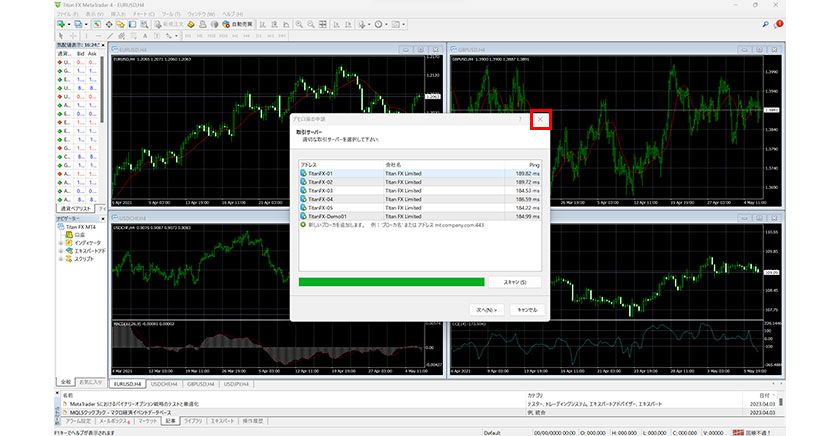Close the account application dialog
The width and height of the screenshot is (840, 436).
540,119
